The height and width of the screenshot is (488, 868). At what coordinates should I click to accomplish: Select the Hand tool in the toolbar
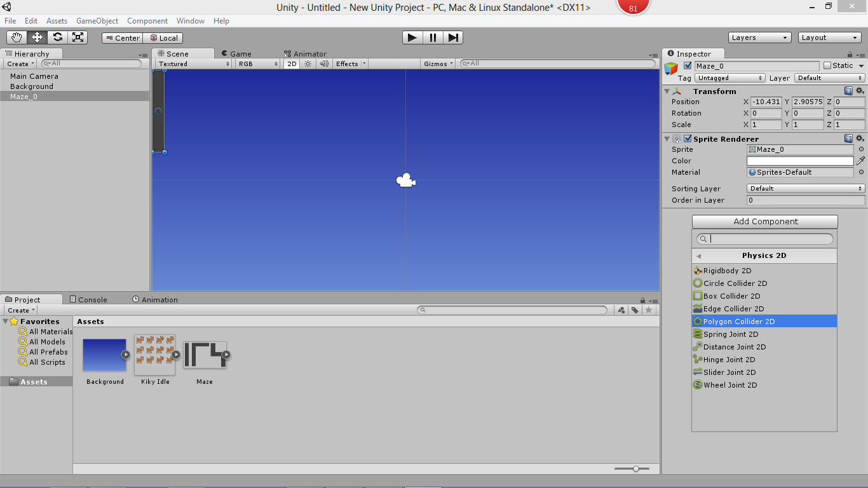(x=17, y=37)
